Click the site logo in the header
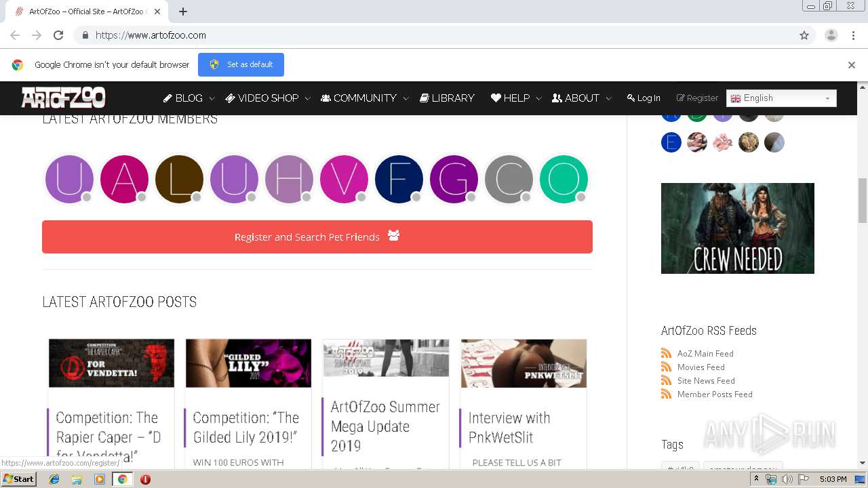868x488 pixels. pyautogui.click(x=63, y=98)
